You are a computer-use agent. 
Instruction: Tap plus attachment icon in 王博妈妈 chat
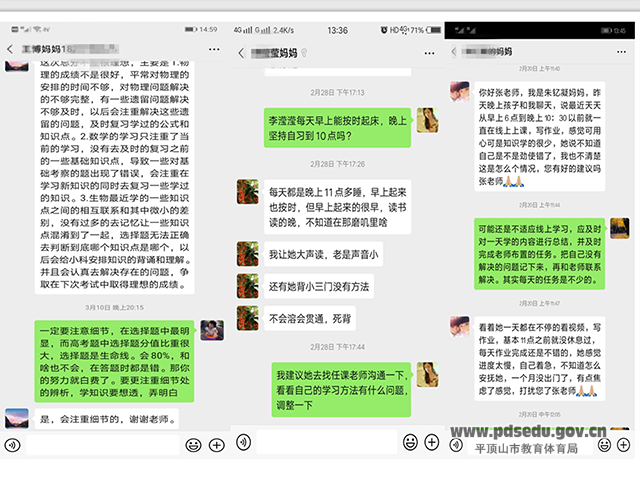[215, 444]
